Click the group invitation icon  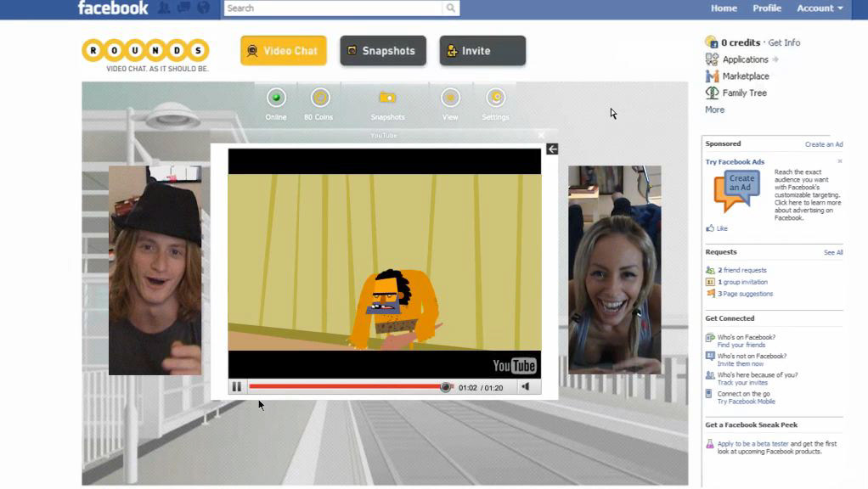[710, 282]
